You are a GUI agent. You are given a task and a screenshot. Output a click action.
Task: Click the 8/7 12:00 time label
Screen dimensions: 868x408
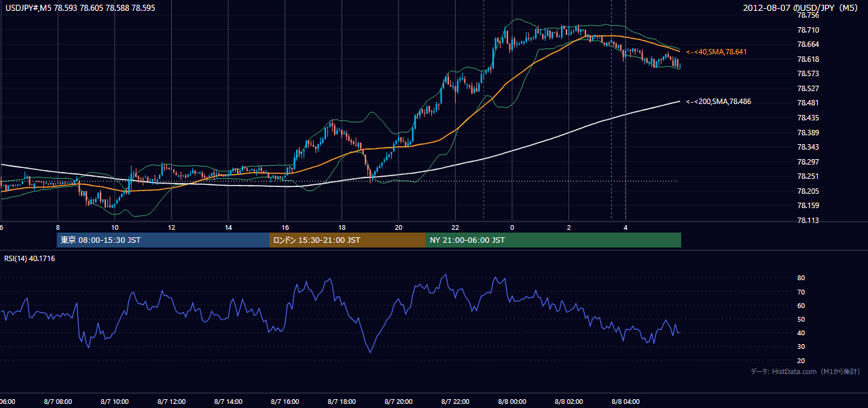(x=171, y=401)
